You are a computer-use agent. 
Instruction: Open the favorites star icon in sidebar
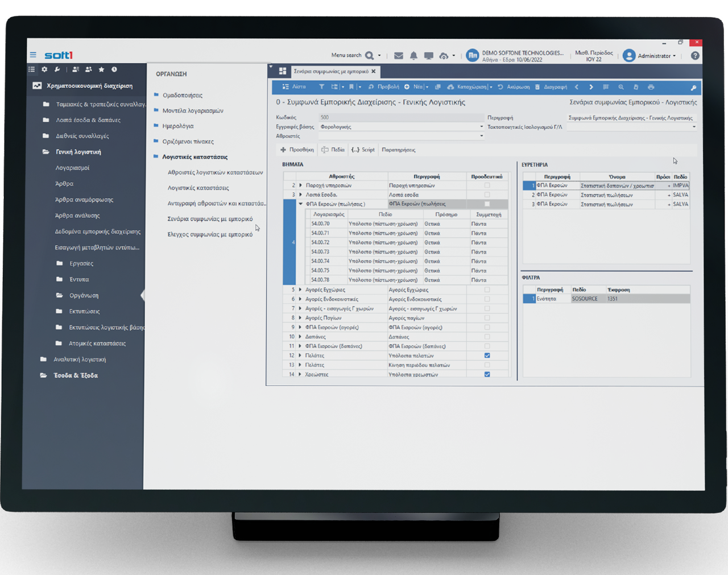point(101,69)
